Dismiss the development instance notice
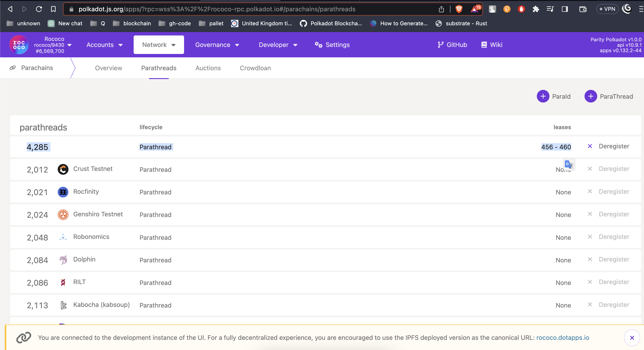Image resolution: width=644 pixels, height=350 pixels. [632, 338]
